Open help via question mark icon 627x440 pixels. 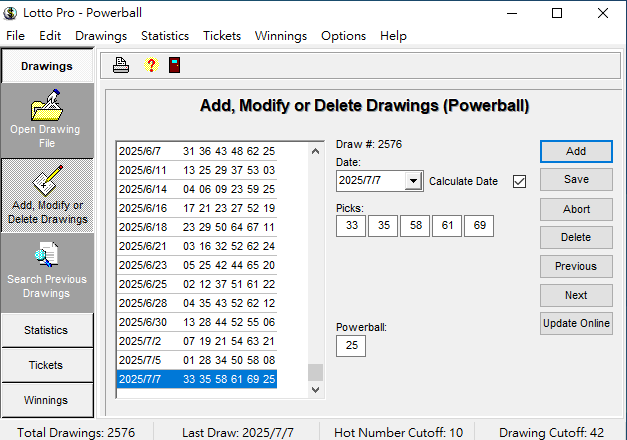151,65
